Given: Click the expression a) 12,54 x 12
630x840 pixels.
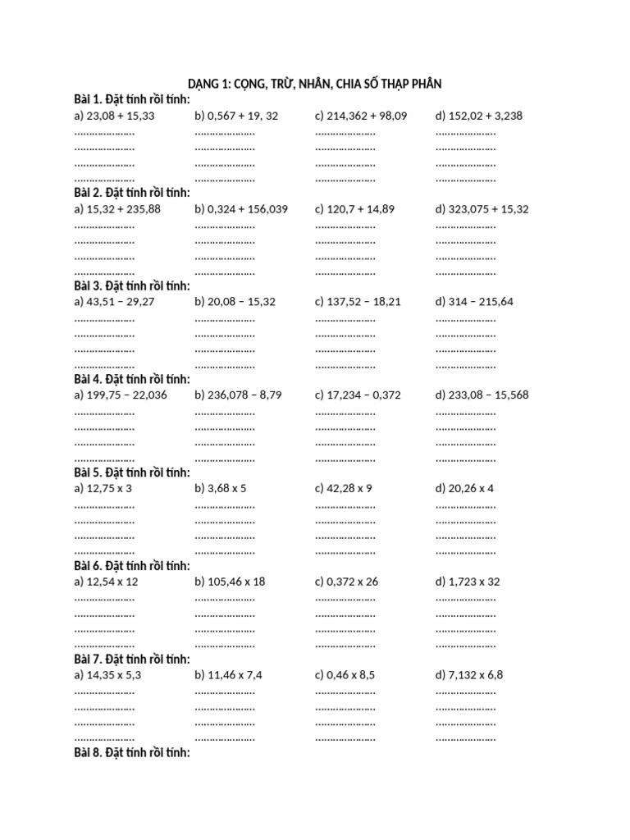Looking at the screenshot, I should coord(106,582).
